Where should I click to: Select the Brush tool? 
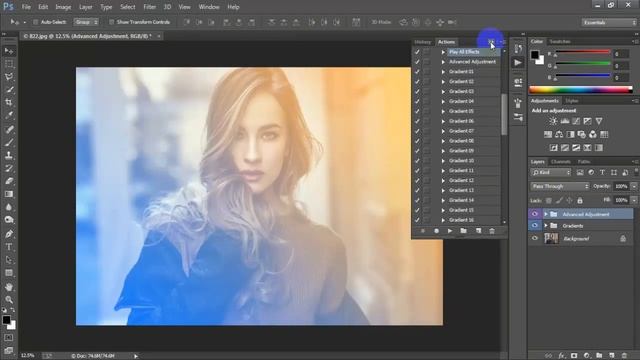pyautogui.click(x=9, y=142)
